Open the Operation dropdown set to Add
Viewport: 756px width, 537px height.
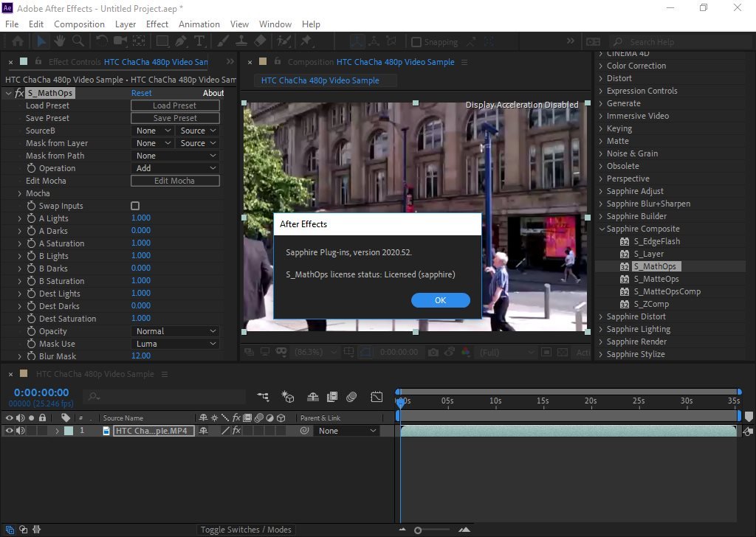tap(175, 168)
